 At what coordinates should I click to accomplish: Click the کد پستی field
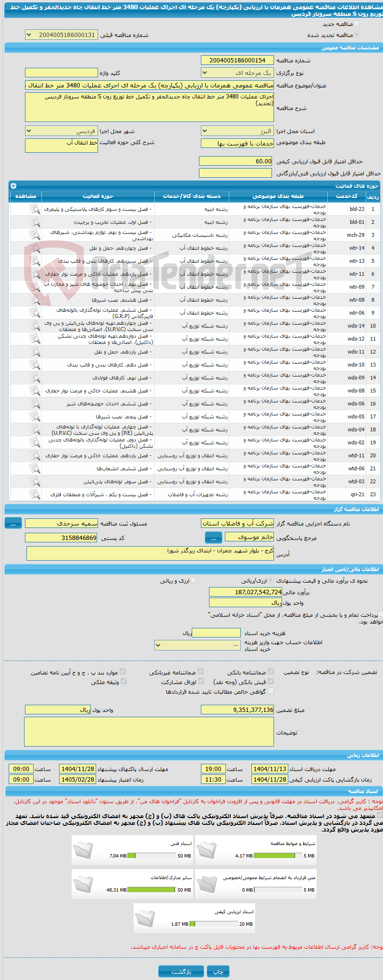click(x=62, y=538)
